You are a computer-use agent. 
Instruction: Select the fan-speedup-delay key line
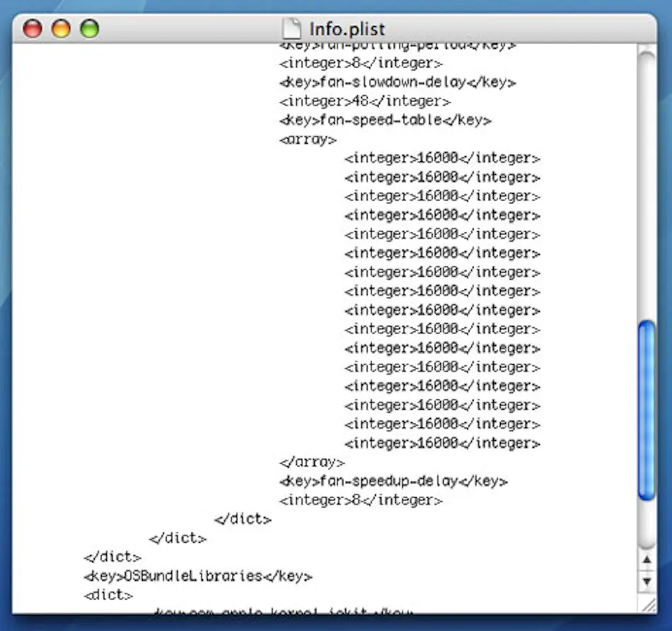pyautogui.click(x=393, y=481)
